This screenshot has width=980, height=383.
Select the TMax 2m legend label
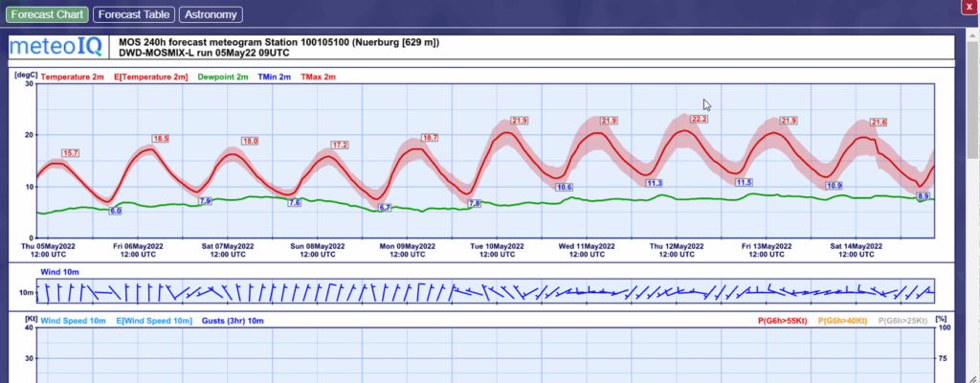point(319,77)
